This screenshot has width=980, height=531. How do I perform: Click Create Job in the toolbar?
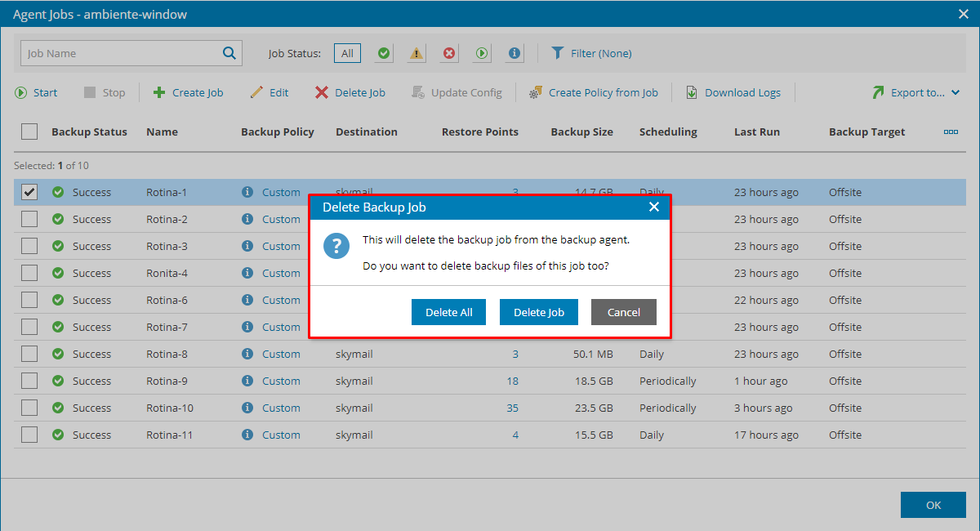(189, 92)
